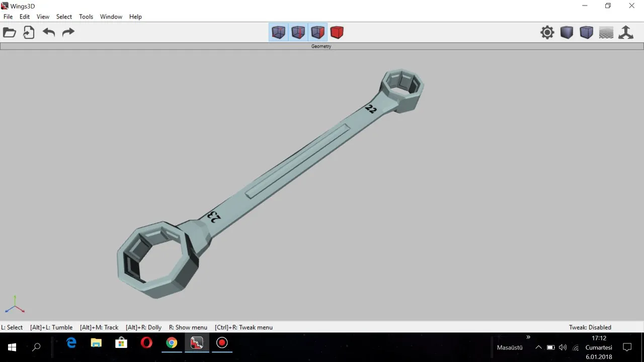Launch Google Chrome from taskbar

pyautogui.click(x=172, y=343)
